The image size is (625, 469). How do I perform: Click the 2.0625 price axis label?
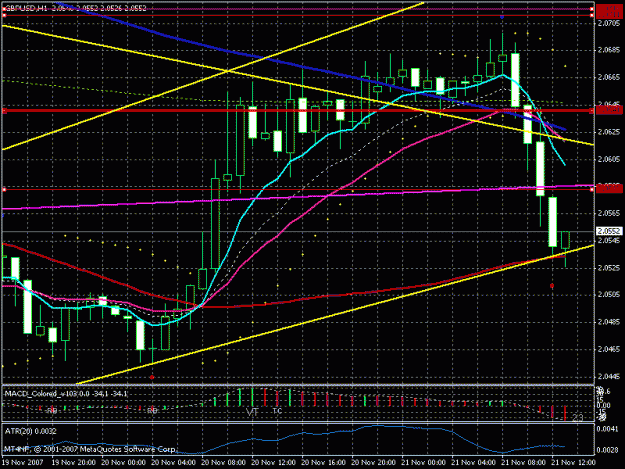[x=609, y=132]
